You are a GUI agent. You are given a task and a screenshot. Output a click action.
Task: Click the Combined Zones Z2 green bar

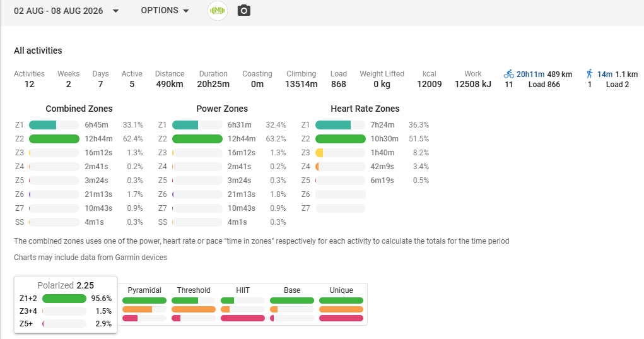54,139
